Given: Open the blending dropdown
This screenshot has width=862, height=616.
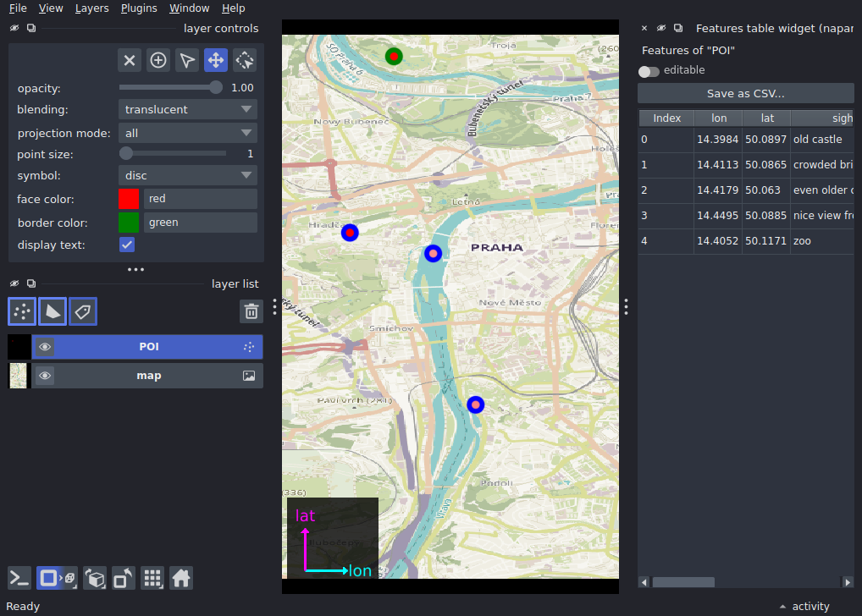Looking at the screenshot, I should coord(188,109).
